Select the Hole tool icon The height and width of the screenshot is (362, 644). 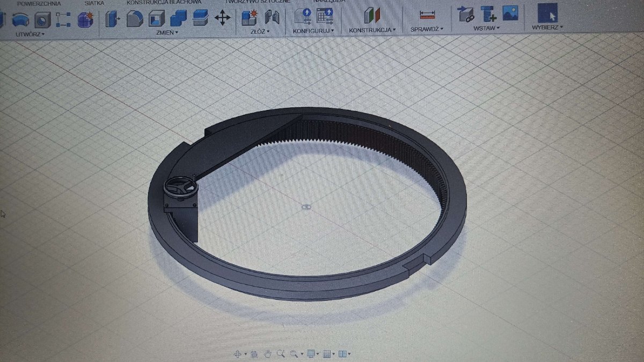click(x=42, y=20)
